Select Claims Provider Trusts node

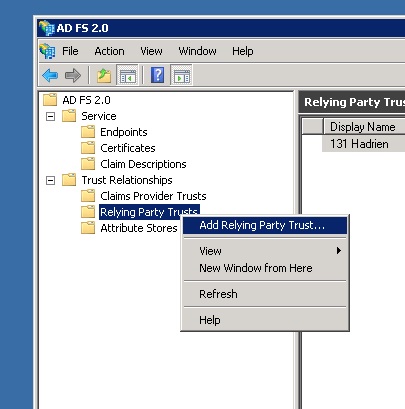tap(153, 196)
